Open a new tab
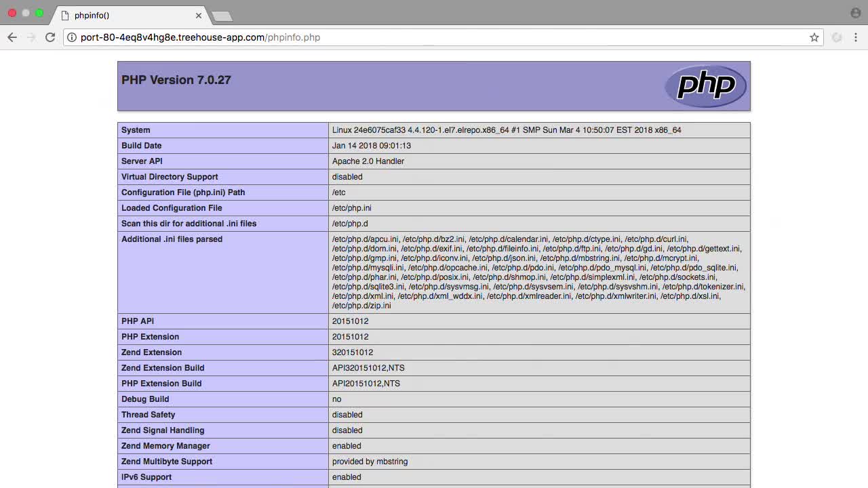Viewport: 868px width, 488px height. point(221,16)
